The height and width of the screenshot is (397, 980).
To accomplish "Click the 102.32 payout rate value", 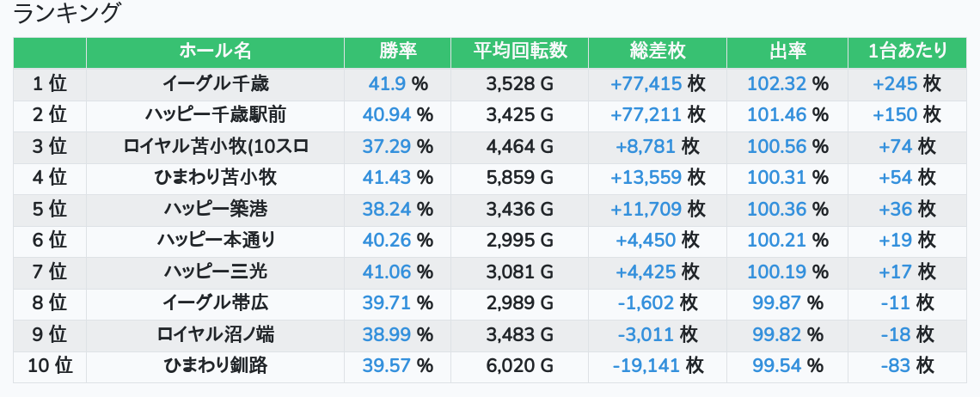I will pos(777,83).
